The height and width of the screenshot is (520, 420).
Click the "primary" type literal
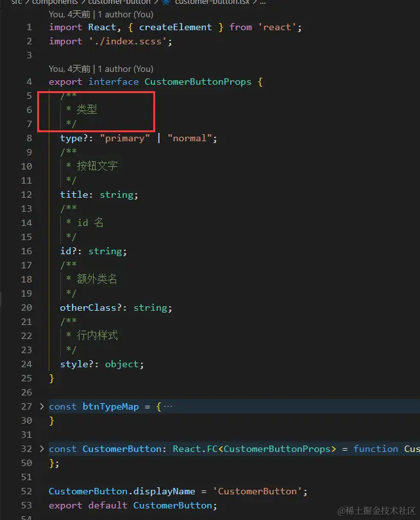(x=125, y=138)
